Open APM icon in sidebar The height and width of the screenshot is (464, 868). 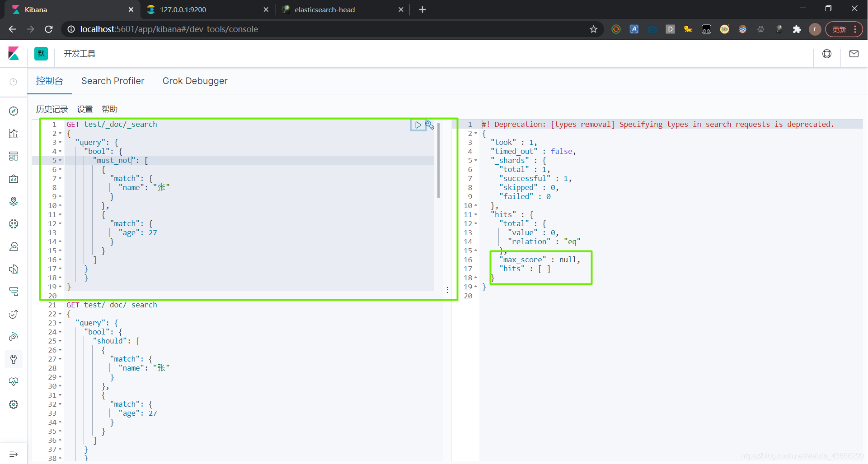click(x=14, y=292)
